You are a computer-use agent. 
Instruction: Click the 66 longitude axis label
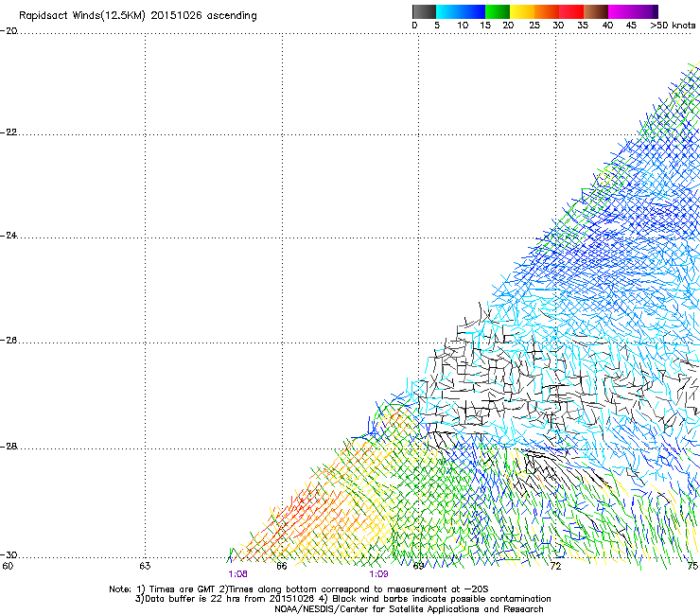point(282,566)
